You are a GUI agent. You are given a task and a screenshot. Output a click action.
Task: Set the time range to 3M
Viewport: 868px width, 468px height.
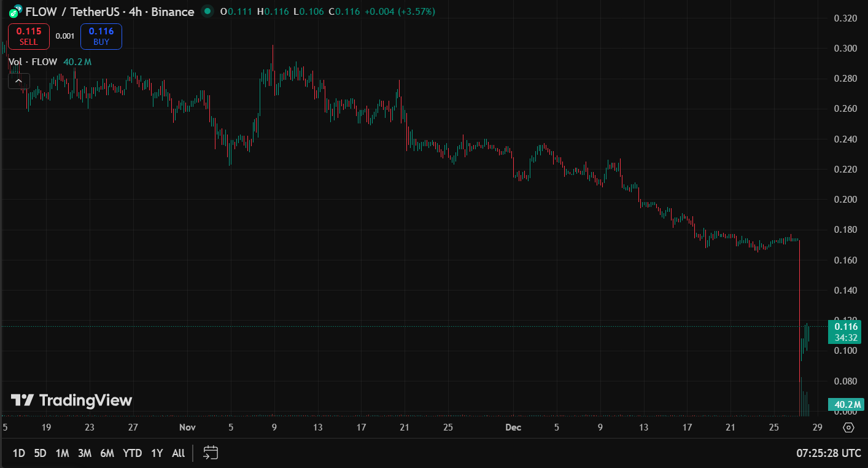[x=85, y=453]
